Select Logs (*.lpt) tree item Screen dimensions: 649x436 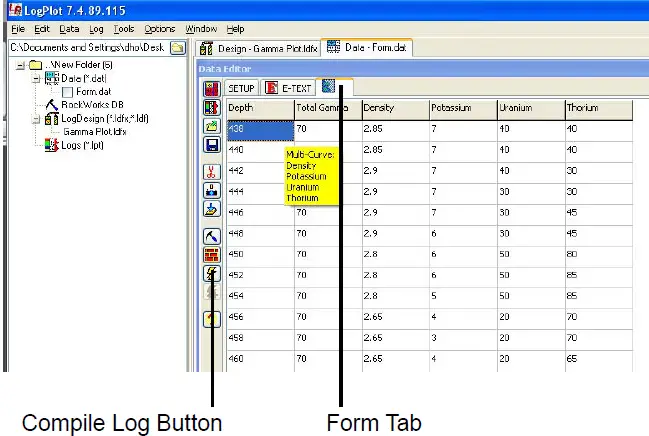coord(82,145)
